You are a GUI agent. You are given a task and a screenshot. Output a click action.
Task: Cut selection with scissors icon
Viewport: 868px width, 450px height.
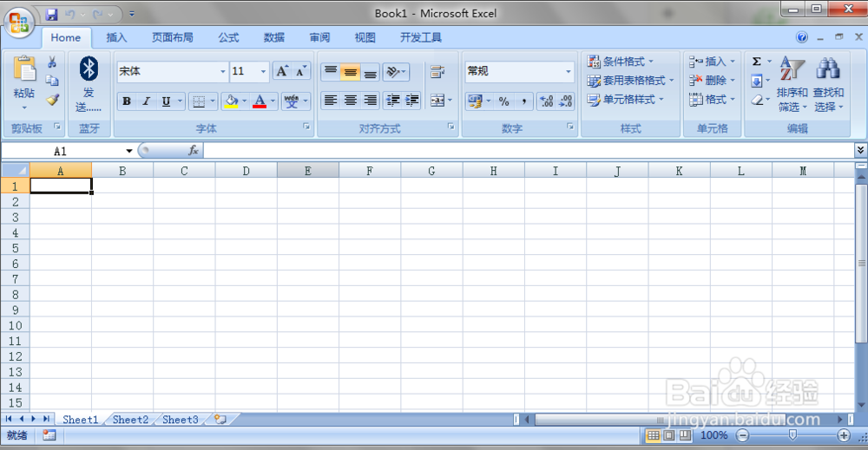pyautogui.click(x=52, y=62)
